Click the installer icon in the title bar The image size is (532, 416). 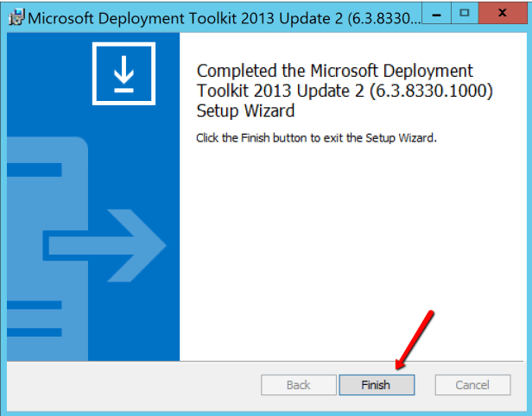(x=16, y=16)
